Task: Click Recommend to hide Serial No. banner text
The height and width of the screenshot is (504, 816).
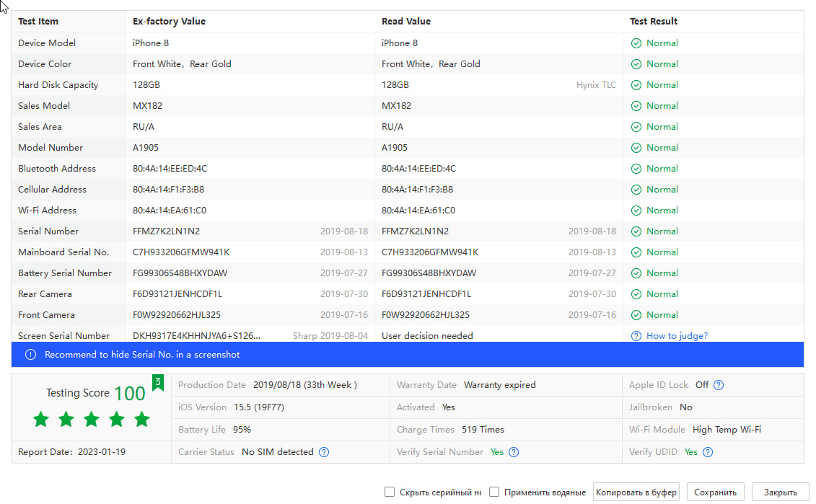Action: coord(142,355)
